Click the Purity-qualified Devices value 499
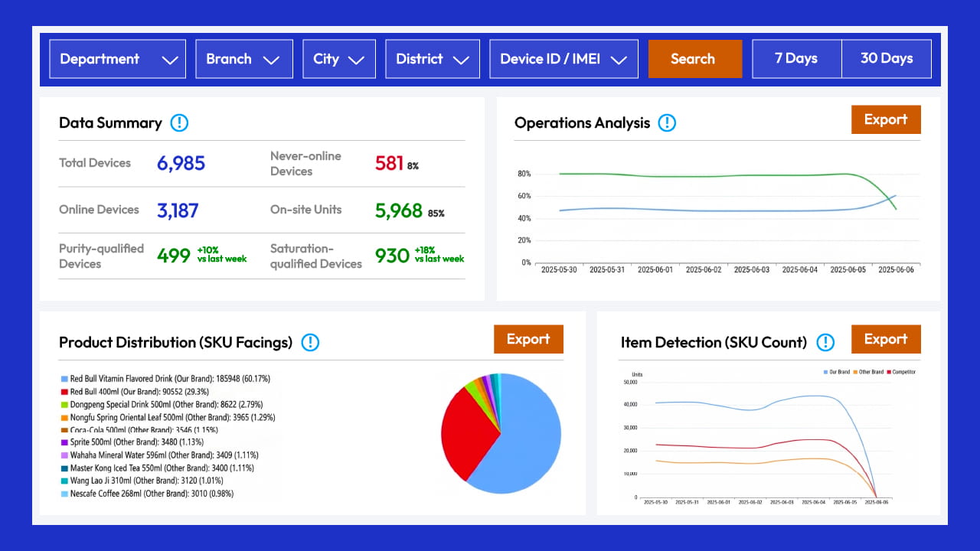 coord(174,256)
